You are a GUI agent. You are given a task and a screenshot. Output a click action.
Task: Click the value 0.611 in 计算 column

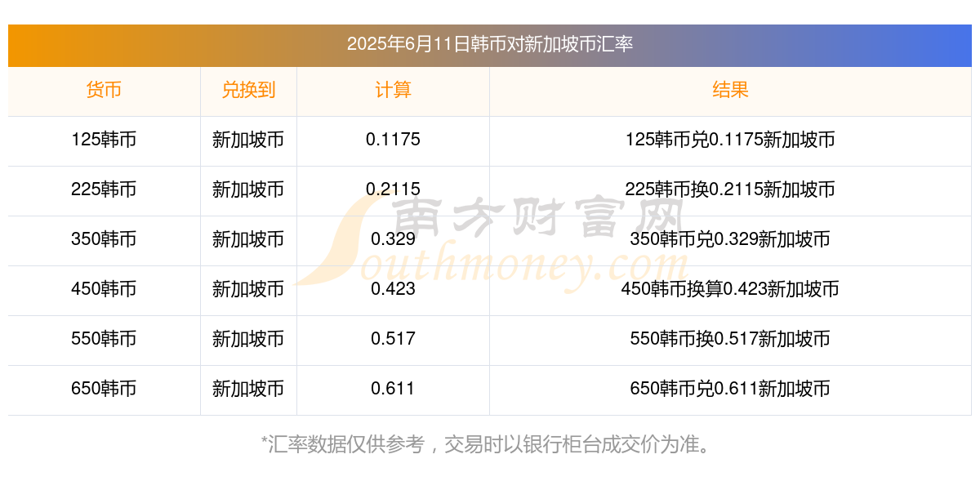click(x=393, y=389)
